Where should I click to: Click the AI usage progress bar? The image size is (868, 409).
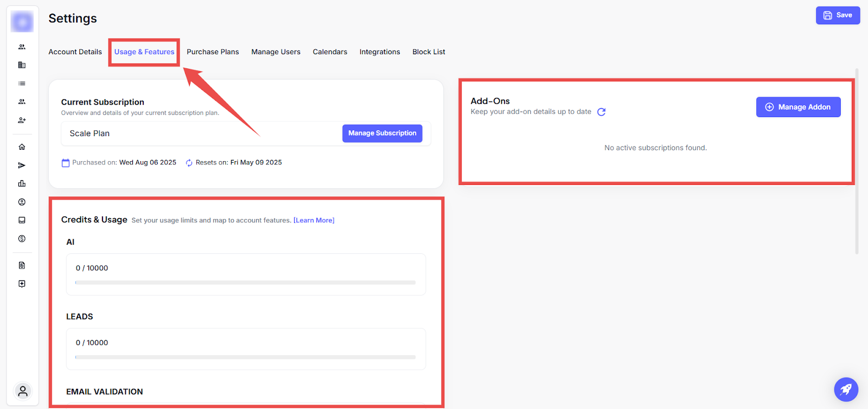(245, 283)
